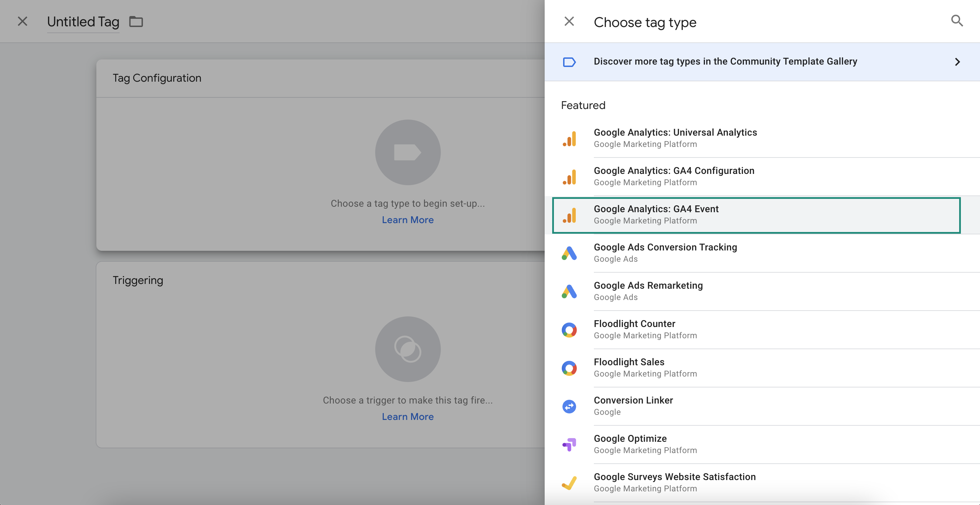The height and width of the screenshot is (505, 980).
Task: Open Learn More link under Triggering
Action: pyautogui.click(x=408, y=417)
